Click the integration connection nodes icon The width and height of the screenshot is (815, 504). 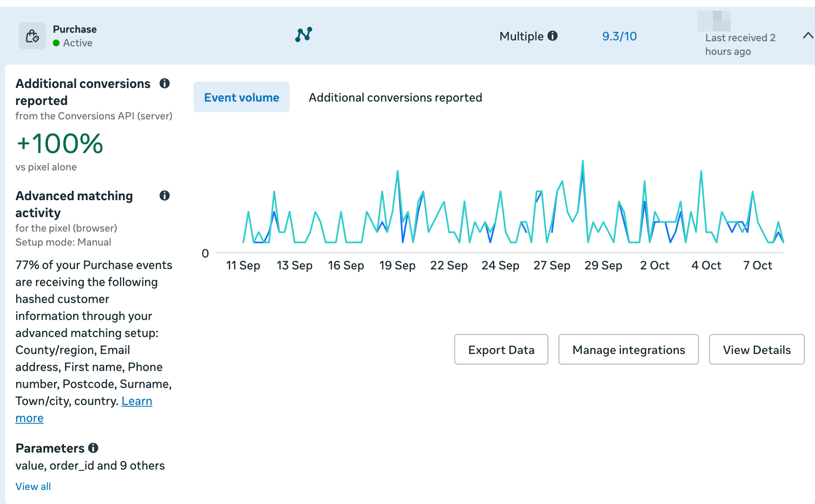tap(304, 34)
